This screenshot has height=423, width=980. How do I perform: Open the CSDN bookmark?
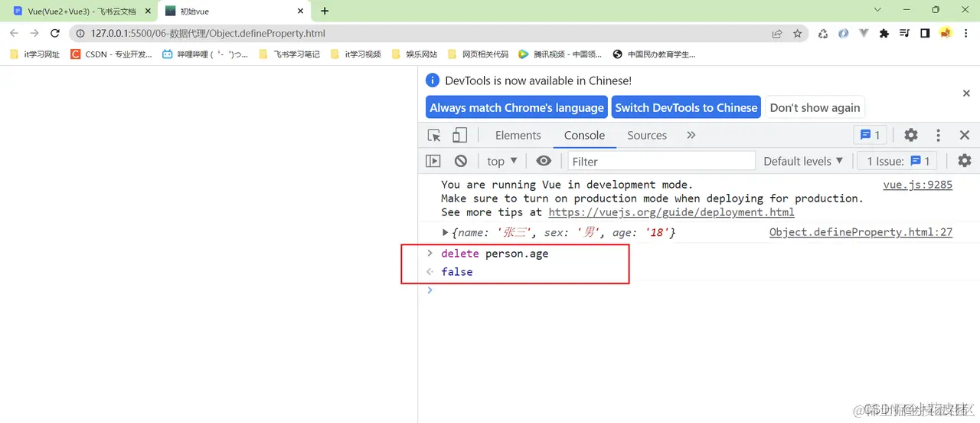111,54
